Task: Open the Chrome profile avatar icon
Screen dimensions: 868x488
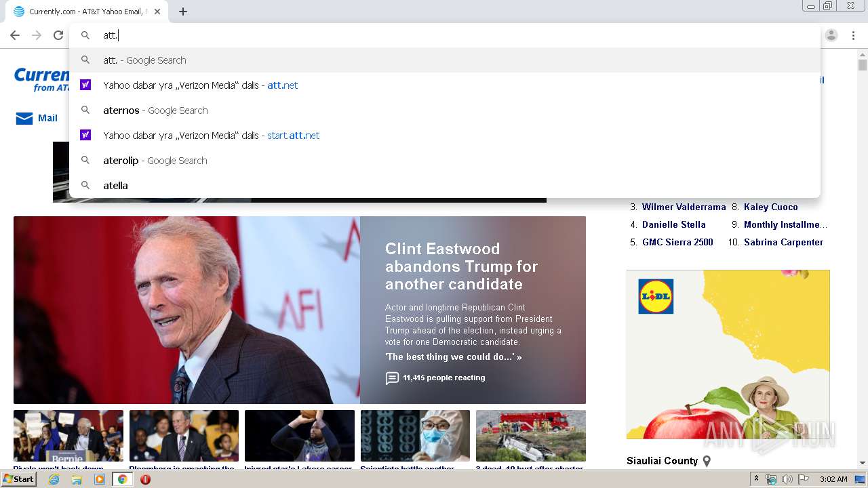Action: coord(831,35)
